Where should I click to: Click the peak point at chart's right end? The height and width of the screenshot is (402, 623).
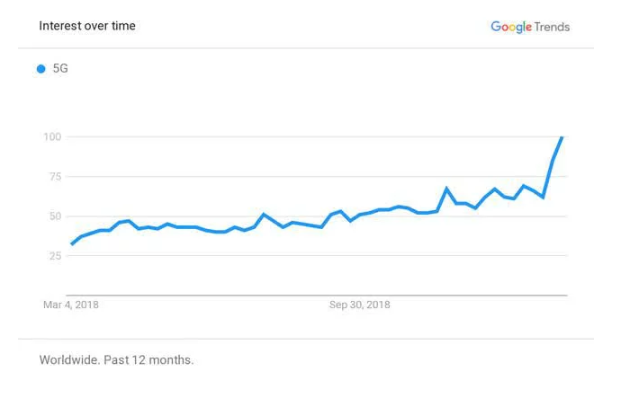point(562,137)
